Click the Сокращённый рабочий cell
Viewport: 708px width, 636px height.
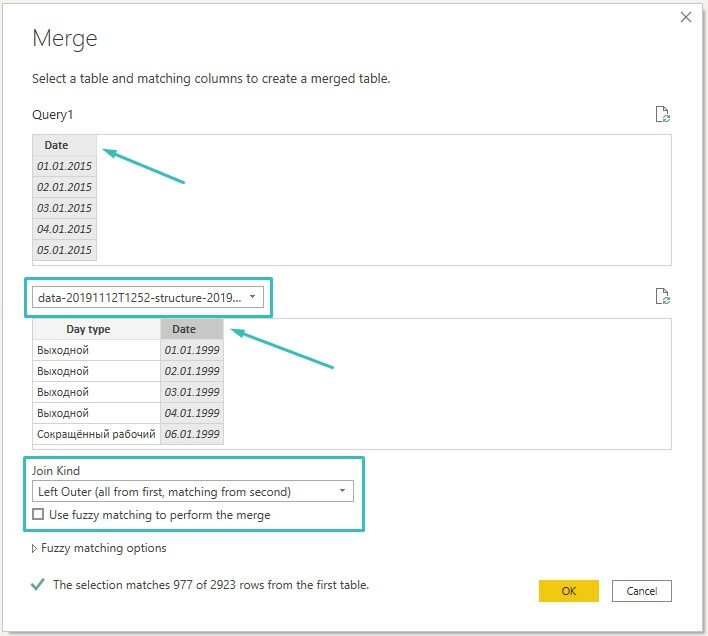pyautogui.click(x=97, y=434)
